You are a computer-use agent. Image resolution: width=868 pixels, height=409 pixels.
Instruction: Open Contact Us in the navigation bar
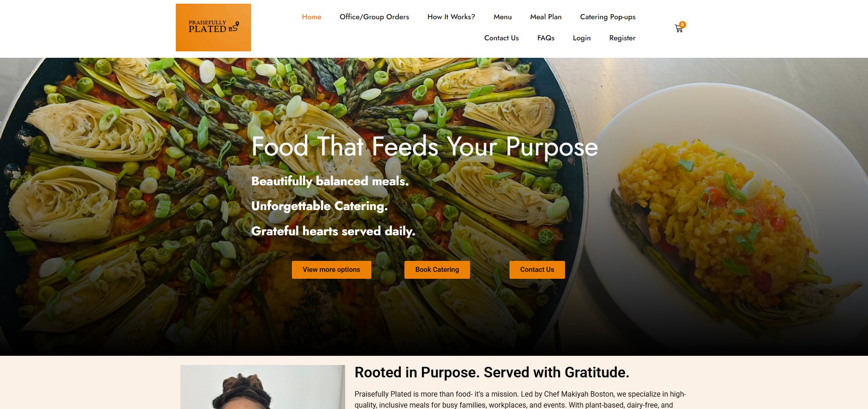click(x=502, y=38)
